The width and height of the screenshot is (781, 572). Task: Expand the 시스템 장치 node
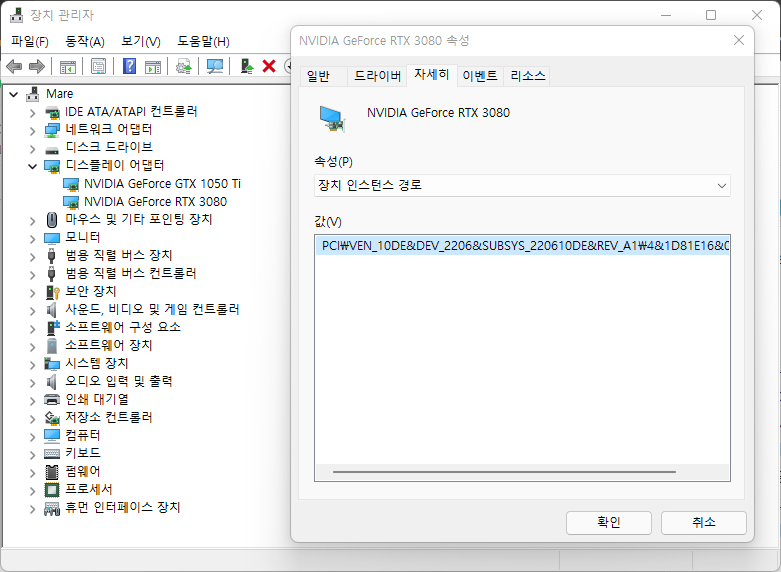(x=32, y=364)
